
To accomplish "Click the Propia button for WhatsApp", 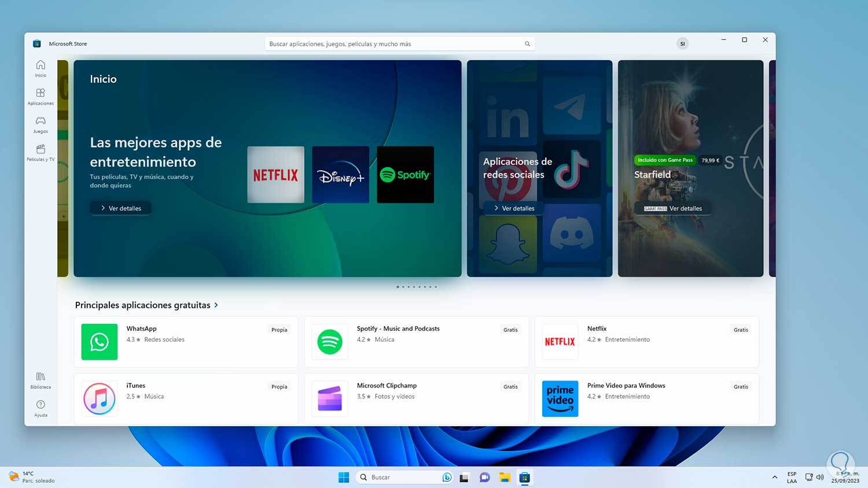I will 279,330.
